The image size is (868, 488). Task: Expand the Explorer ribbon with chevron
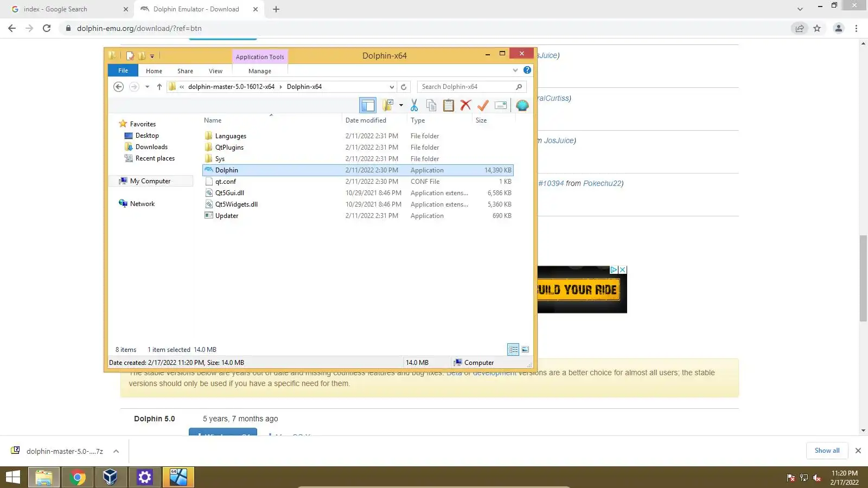click(515, 70)
